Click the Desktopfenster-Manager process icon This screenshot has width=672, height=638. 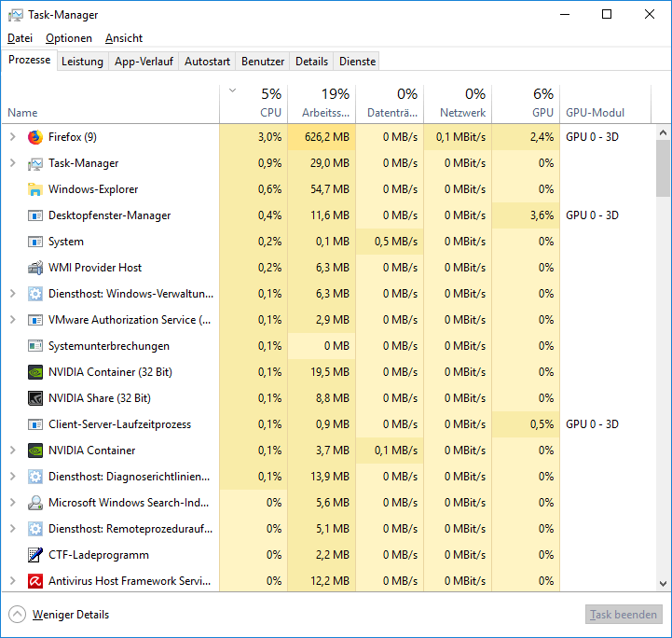coord(35,215)
